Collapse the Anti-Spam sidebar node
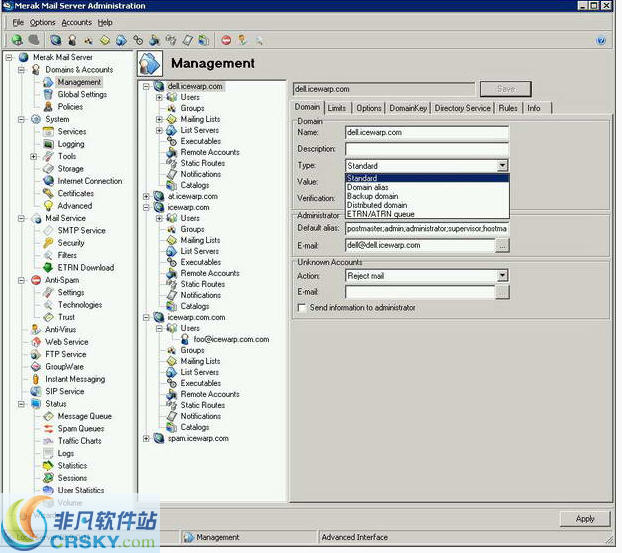622x553 pixels. coord(21,280)
